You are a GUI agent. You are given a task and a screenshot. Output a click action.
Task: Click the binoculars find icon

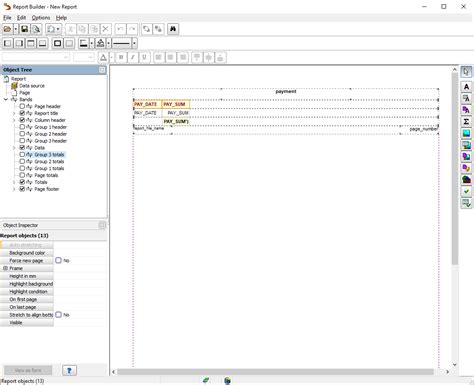click(173, 29)
